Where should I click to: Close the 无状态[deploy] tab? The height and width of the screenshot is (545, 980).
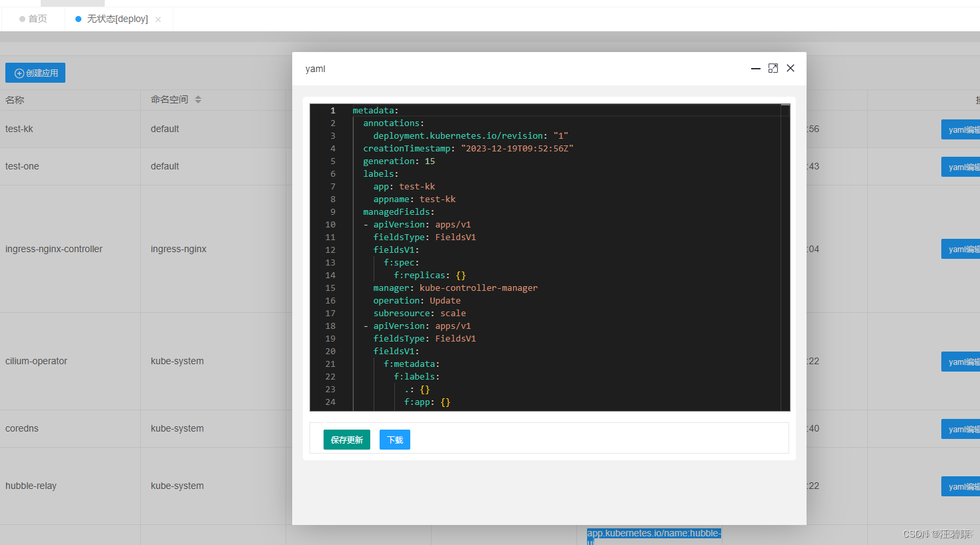[x=158, y=19]
